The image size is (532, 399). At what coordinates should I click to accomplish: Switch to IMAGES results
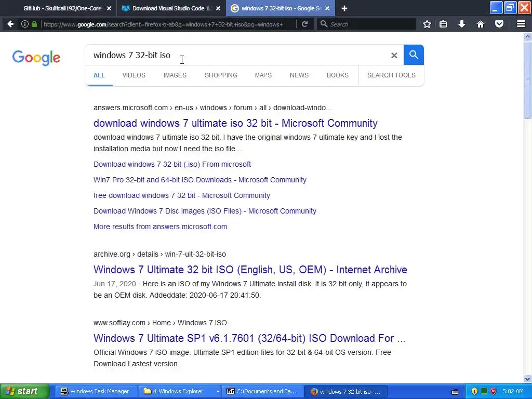(x=175, y=75)
